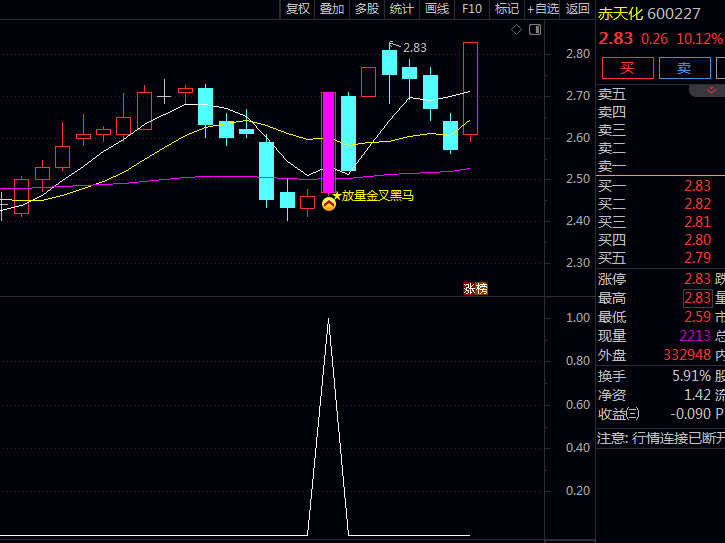Click the 赤天化 stock name title
Viewport: 725px width, 543px height.
[x=620, y=14]
